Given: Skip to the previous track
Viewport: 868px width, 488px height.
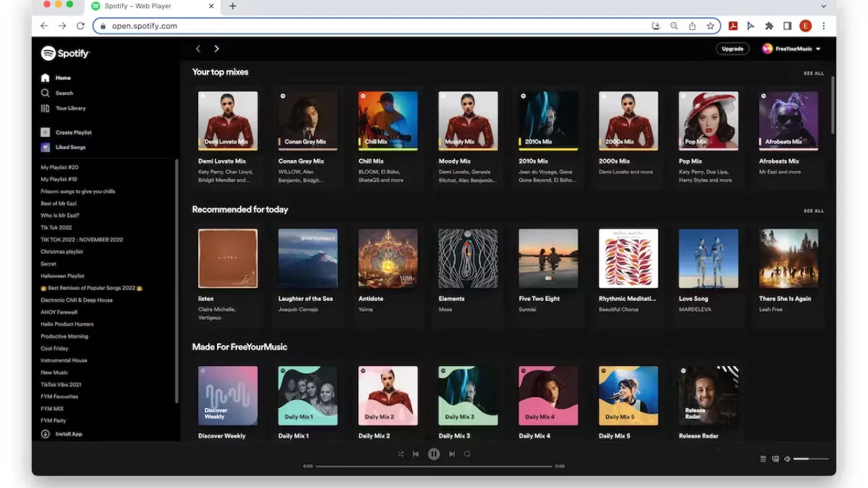Looking at the screenshot, I should coord(416,454).
